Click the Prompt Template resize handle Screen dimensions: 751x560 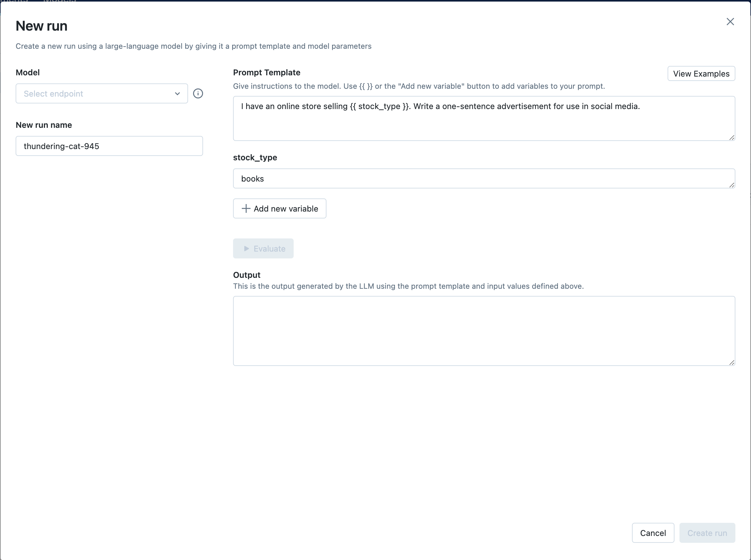[731, 137]
